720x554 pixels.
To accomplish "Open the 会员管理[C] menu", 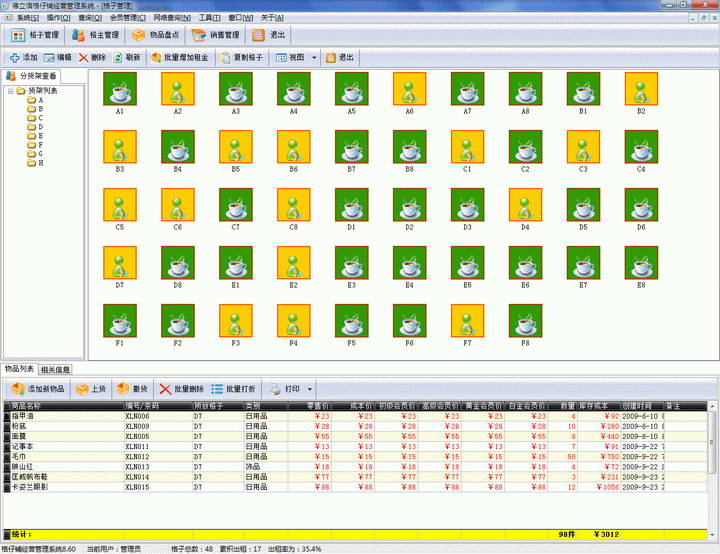I will click(128, 17).
